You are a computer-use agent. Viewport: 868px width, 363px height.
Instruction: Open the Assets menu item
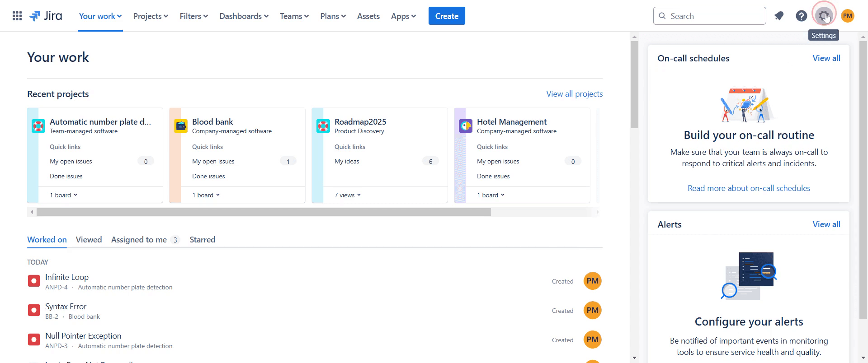[x=368, y=16]
